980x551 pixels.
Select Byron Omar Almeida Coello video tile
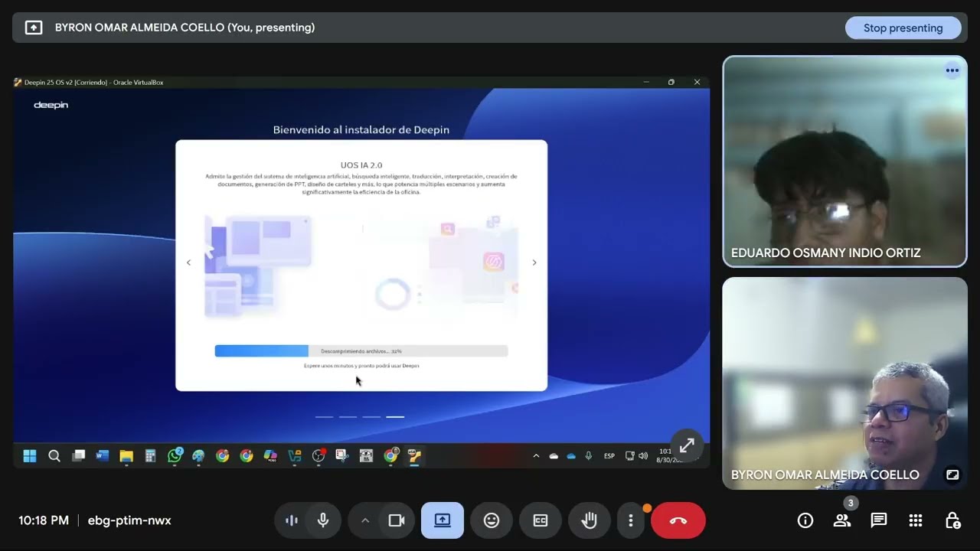845,383
